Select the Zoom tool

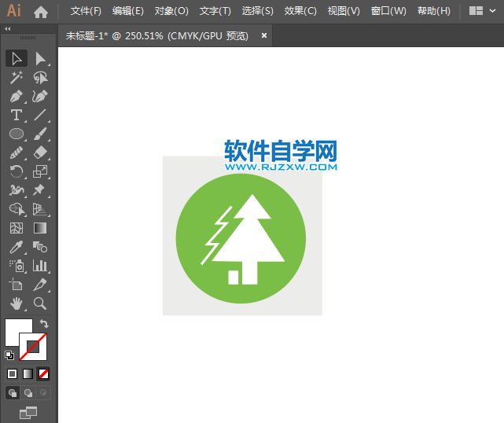coord(41,303)
